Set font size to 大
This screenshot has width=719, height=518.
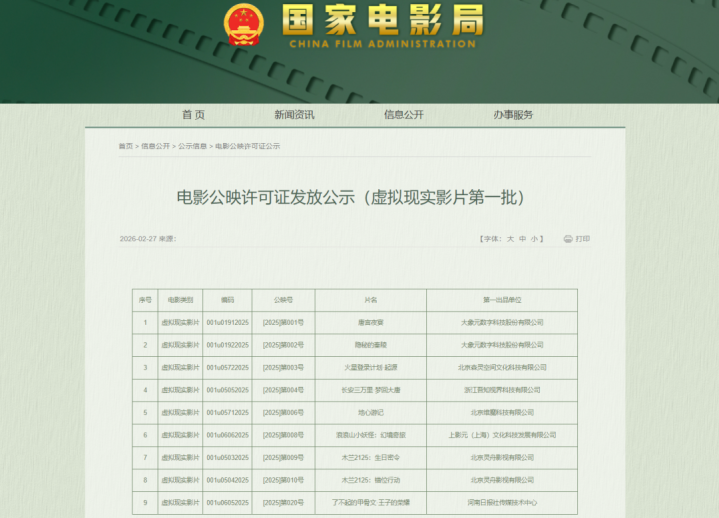click(510, 239)
